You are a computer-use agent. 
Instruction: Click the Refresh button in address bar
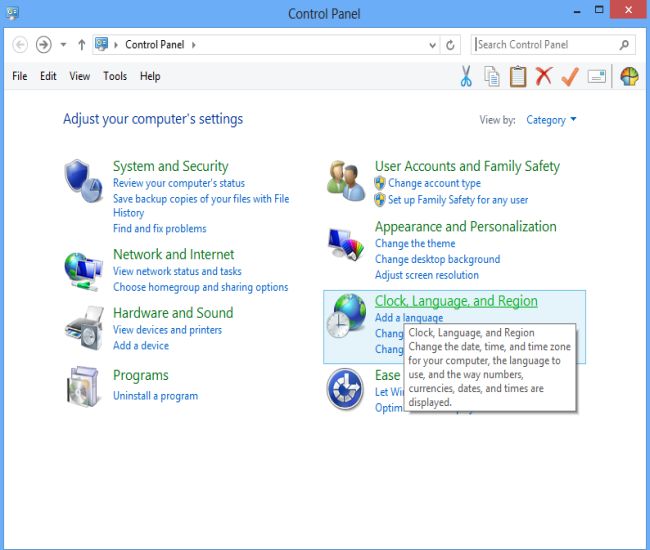(450, 45)
